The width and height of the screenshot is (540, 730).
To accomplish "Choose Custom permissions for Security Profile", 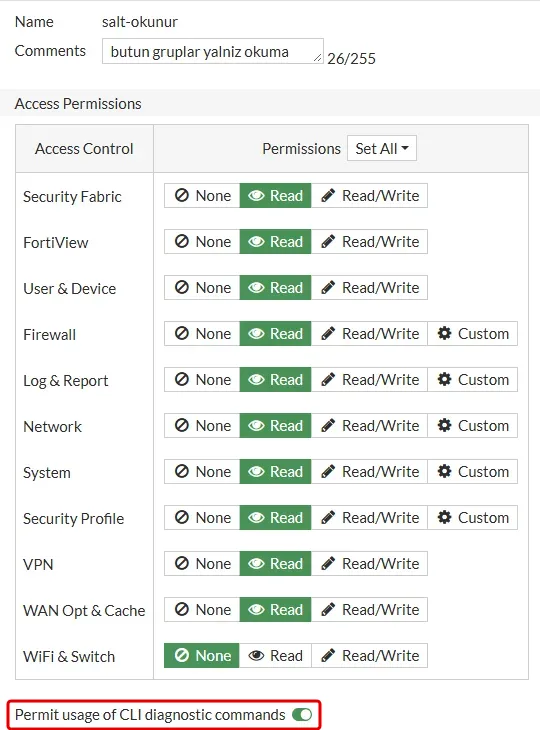I will [472, 518].
